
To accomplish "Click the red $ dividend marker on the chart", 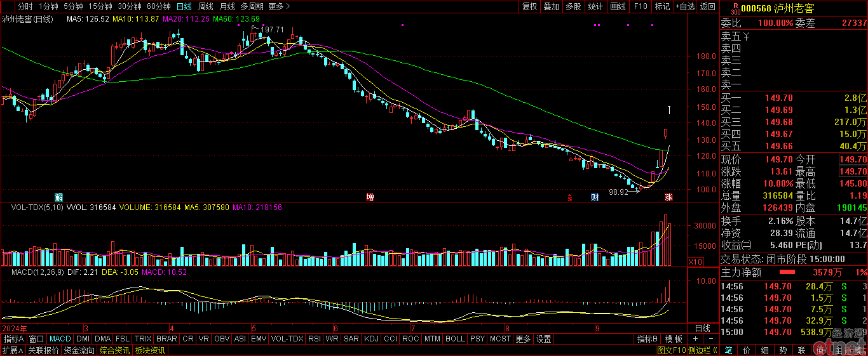I will 570,197.
